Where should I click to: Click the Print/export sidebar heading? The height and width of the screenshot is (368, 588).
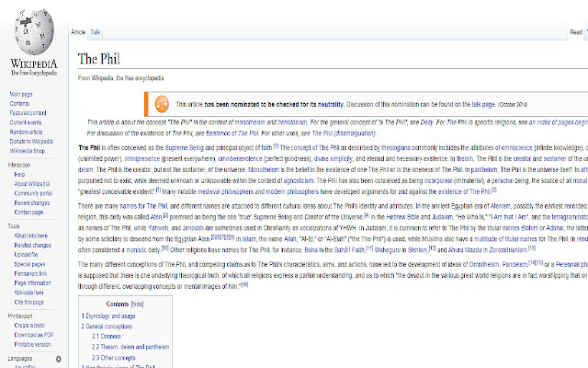coord(20,316)
